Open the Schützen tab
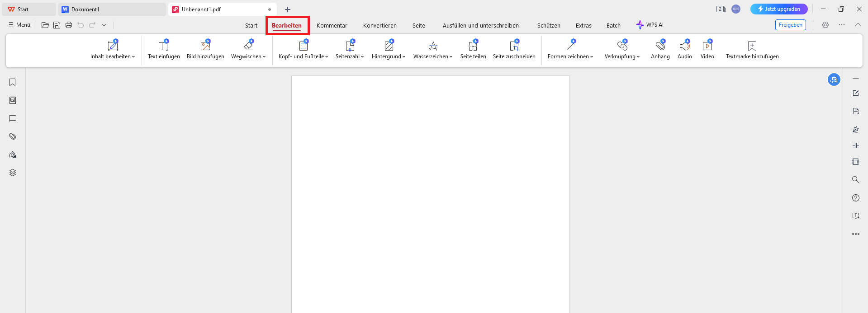Image resolution: width=868 pixels, height=313 pixels. [x=549, y=25]
